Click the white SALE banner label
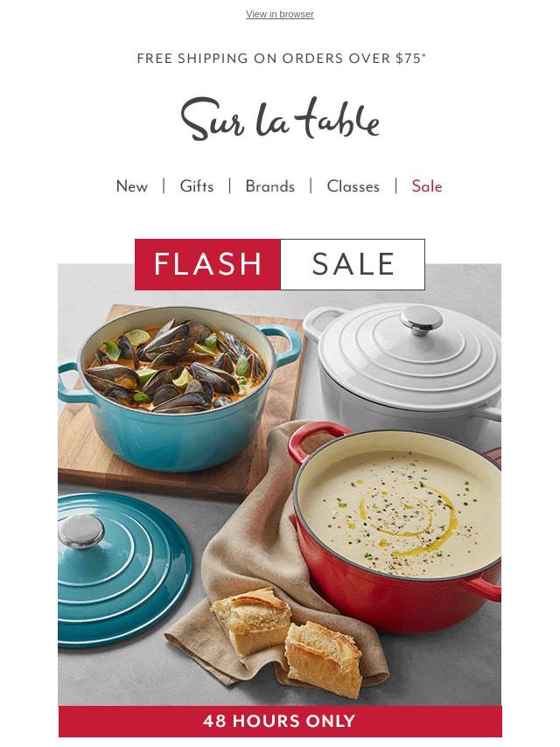This screenshot has width=560, height=747. [353, 264]
